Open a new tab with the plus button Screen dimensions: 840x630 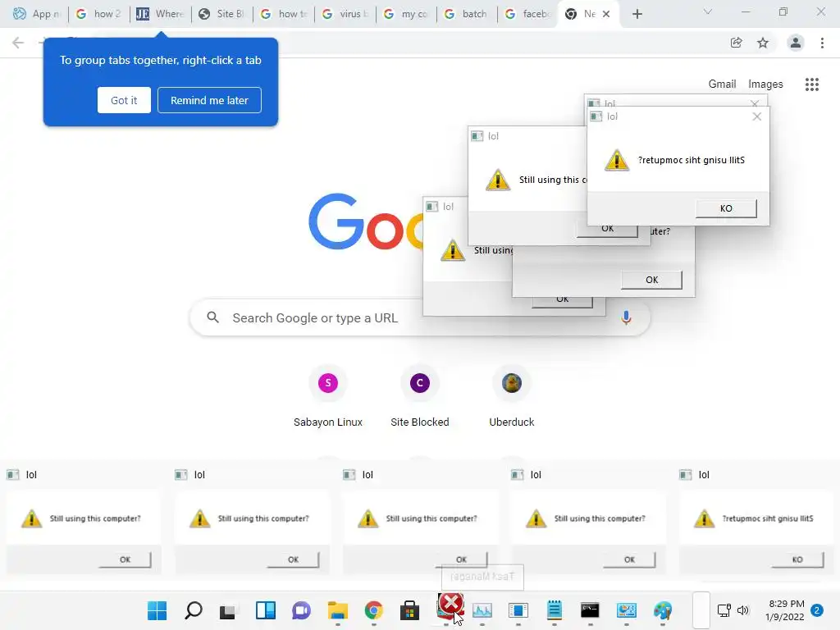pyautogui.click(x=637, y=14)
